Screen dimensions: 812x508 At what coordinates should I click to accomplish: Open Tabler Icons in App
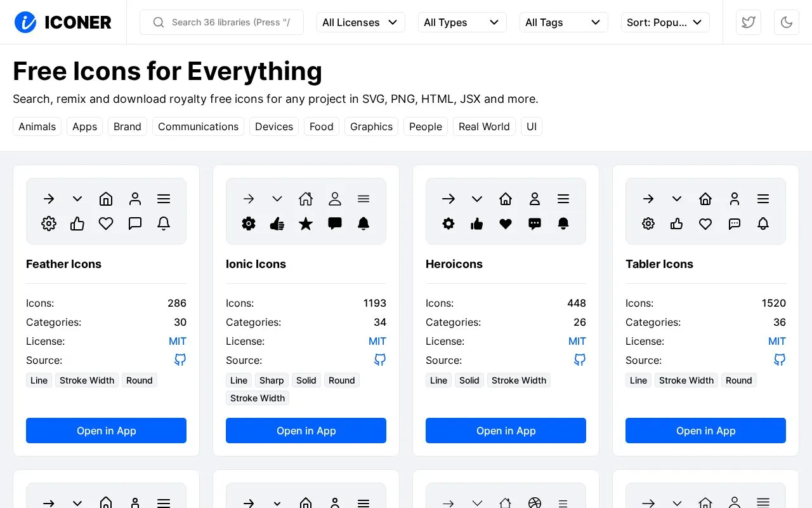point(705,431)
